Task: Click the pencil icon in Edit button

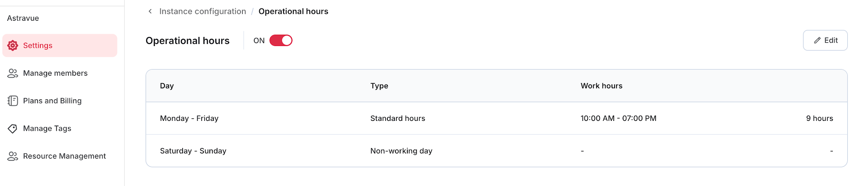Action: [x=817, y=41]
